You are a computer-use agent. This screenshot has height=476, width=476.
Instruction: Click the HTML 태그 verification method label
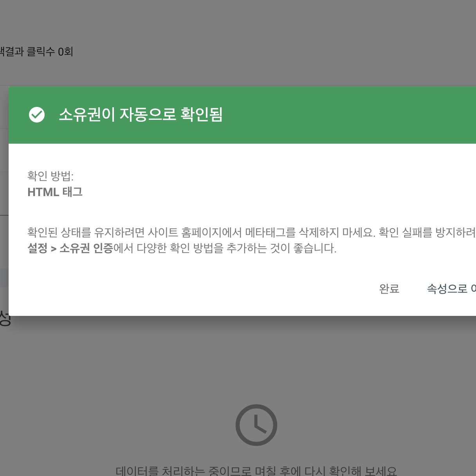coord(55,192)
